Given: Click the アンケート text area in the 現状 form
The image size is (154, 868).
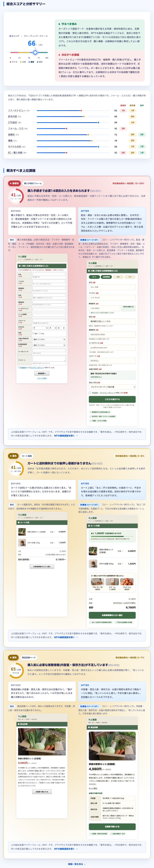Looking at the screenshot, I should coord(49,359).
